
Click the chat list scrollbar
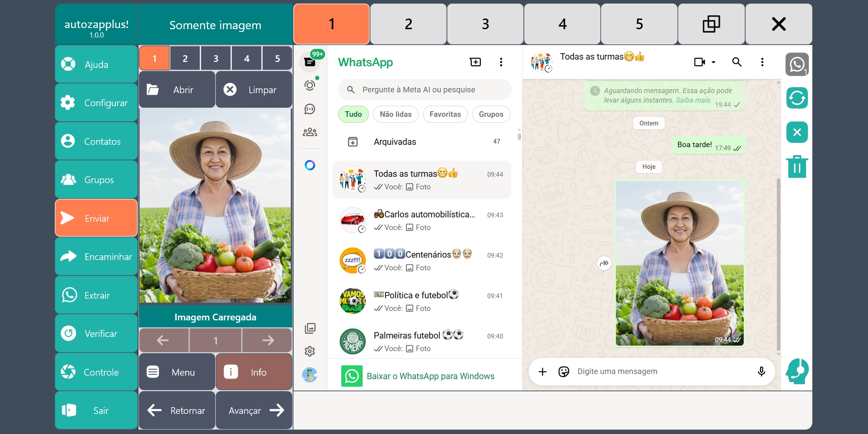[x=519, y=137]
